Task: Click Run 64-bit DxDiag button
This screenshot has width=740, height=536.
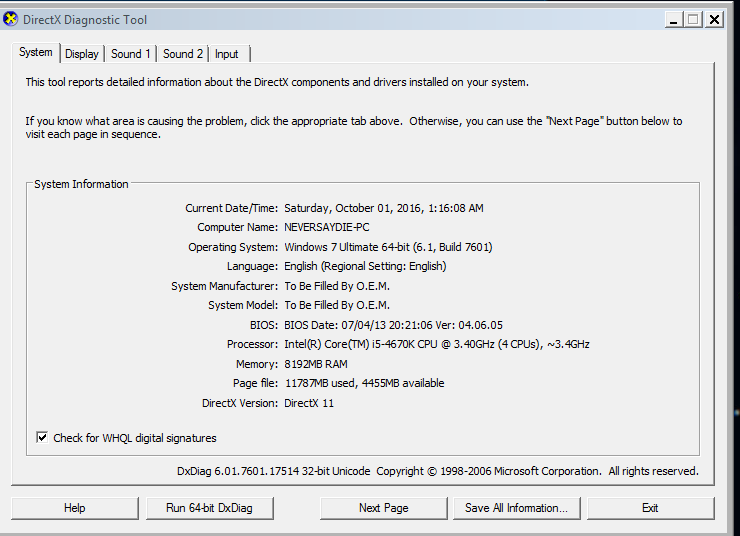Action: 209,508
